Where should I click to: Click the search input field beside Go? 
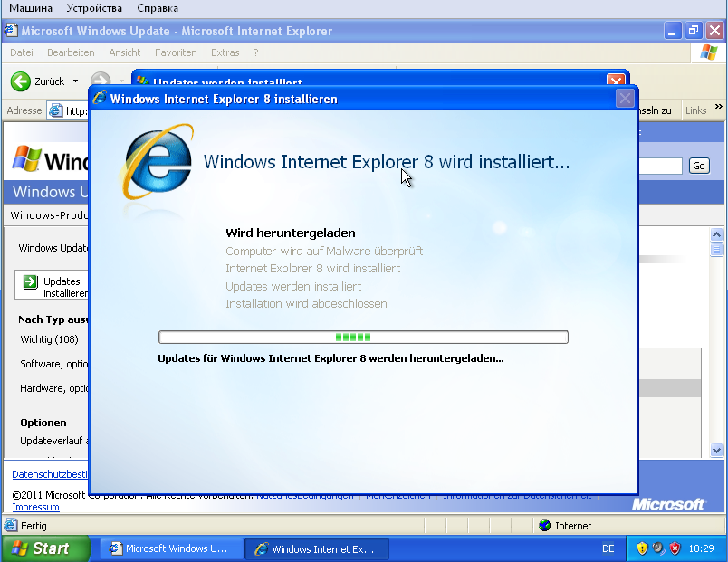(661, 166)
